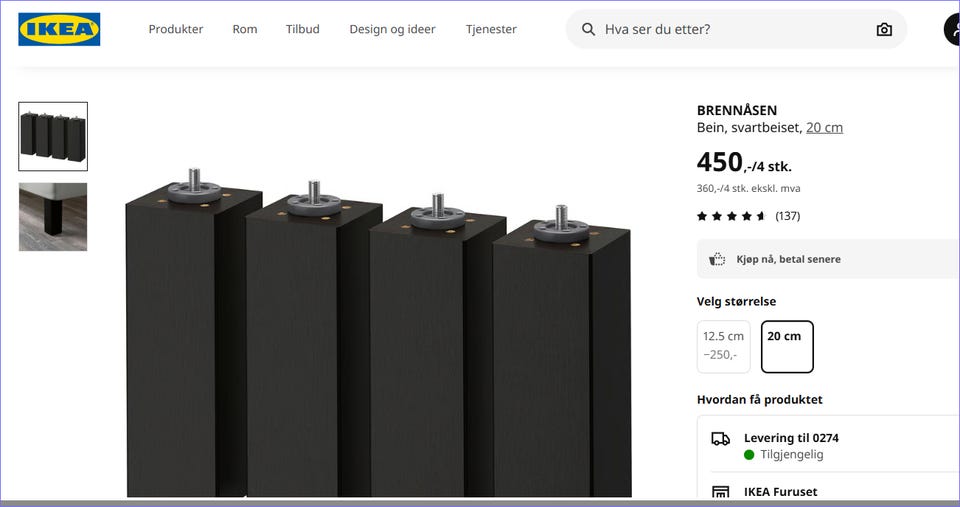The image size is (960, 507).
Task: Select thumbnail of leg under sofa
Action: (53, 217)
